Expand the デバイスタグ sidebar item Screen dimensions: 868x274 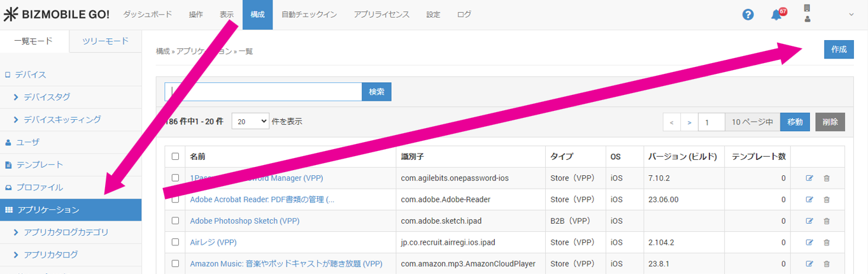coord(46,97)
